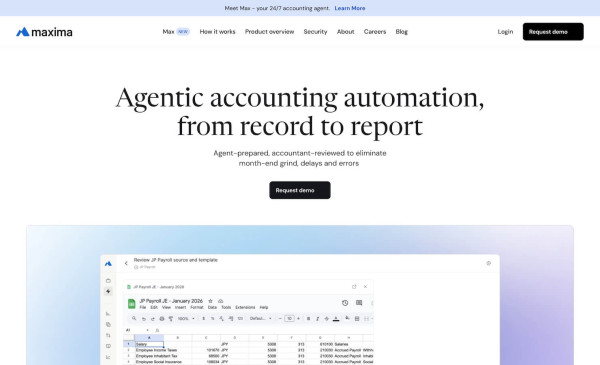600x365 pixels.
Task: Open spreadsheet in new window icon
Action: click(354, 287)
